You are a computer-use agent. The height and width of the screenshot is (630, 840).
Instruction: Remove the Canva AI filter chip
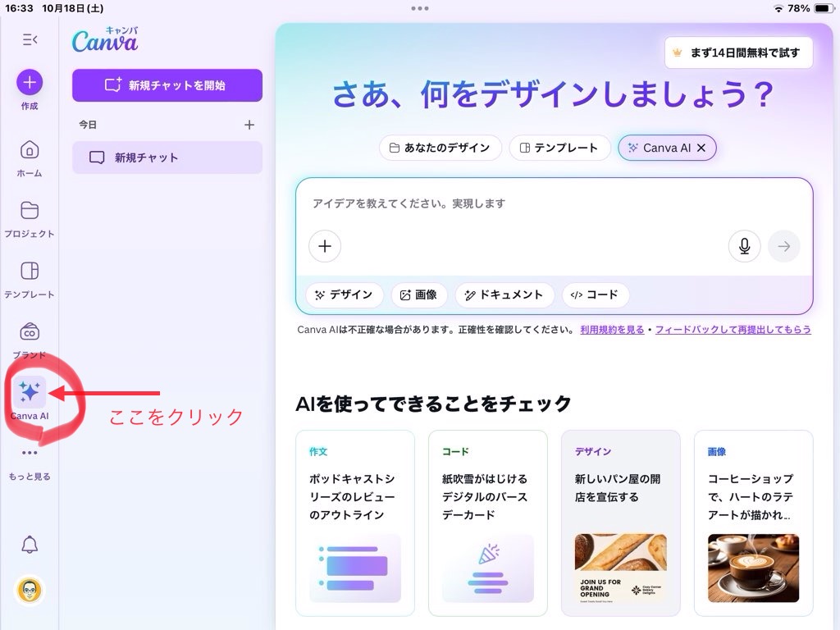click(703, 148)
